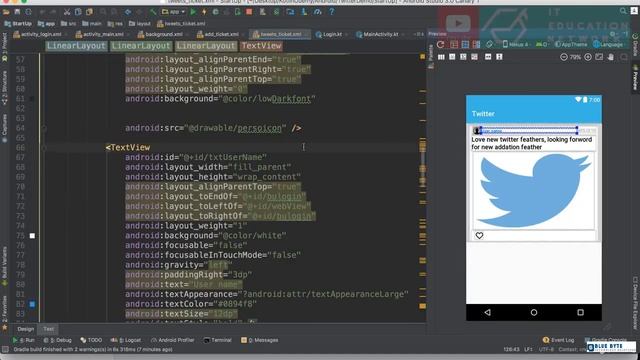Open the app run configuration dropdown
The image size is (640, 360).
coord(173,12)
